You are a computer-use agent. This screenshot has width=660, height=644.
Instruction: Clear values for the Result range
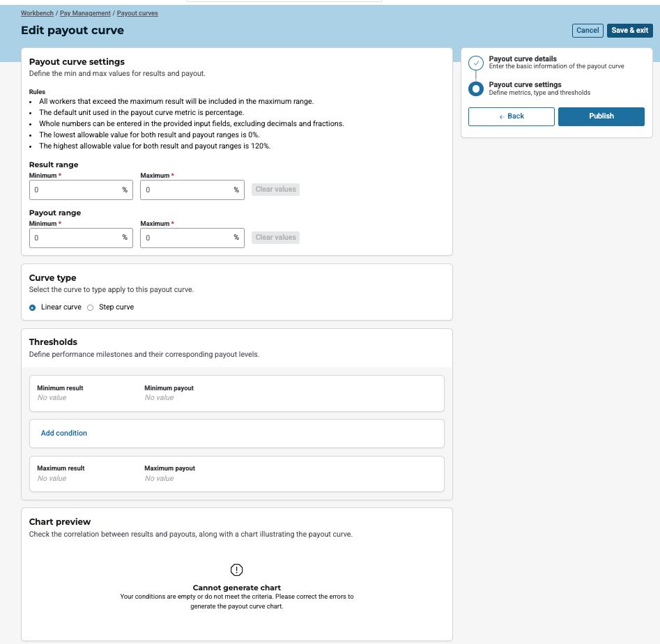(x=275, y=190)
